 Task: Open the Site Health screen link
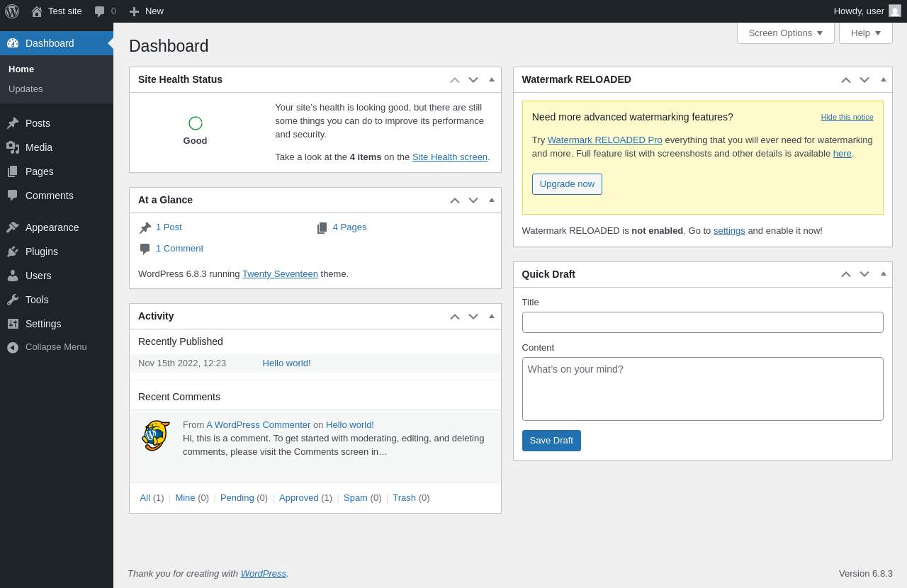[450, 157]
